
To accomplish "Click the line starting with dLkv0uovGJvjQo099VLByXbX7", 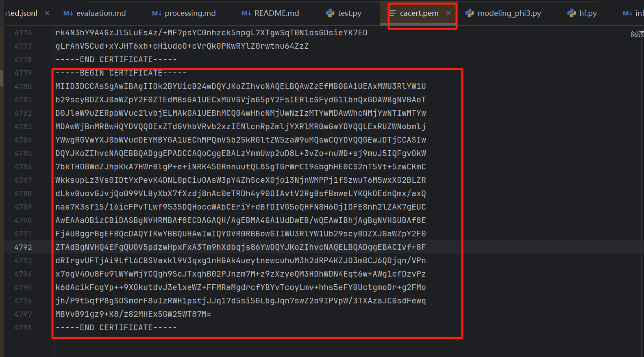I will [x=241, y=193].
